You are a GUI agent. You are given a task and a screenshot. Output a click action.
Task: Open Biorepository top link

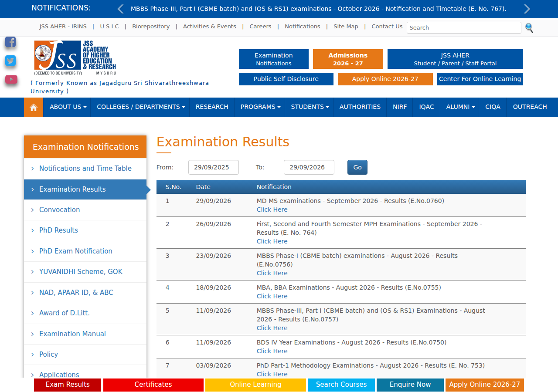(x=151, y=27)
